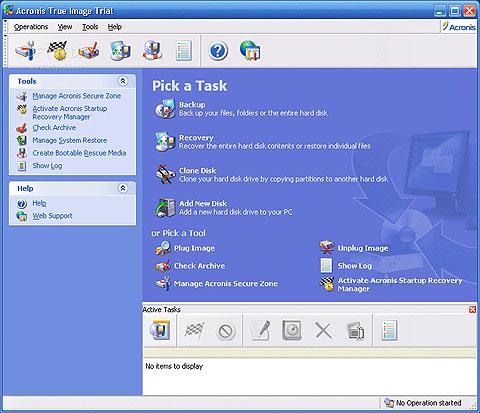Click the first Active Tasks toolbar icon
This screenshot has height=413, width=480.
pos(160,330)
